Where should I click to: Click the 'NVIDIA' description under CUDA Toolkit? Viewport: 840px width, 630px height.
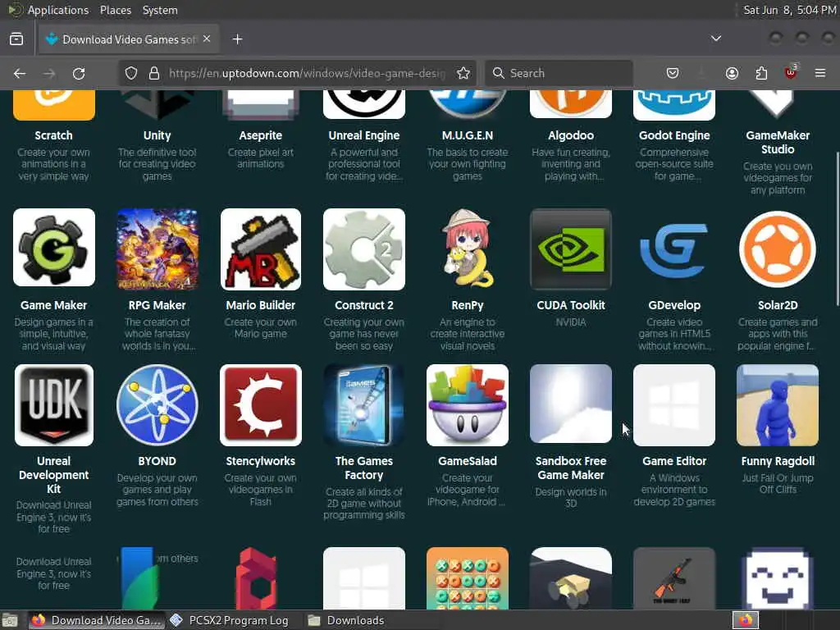pyautogui.click(x=571, y=322)
